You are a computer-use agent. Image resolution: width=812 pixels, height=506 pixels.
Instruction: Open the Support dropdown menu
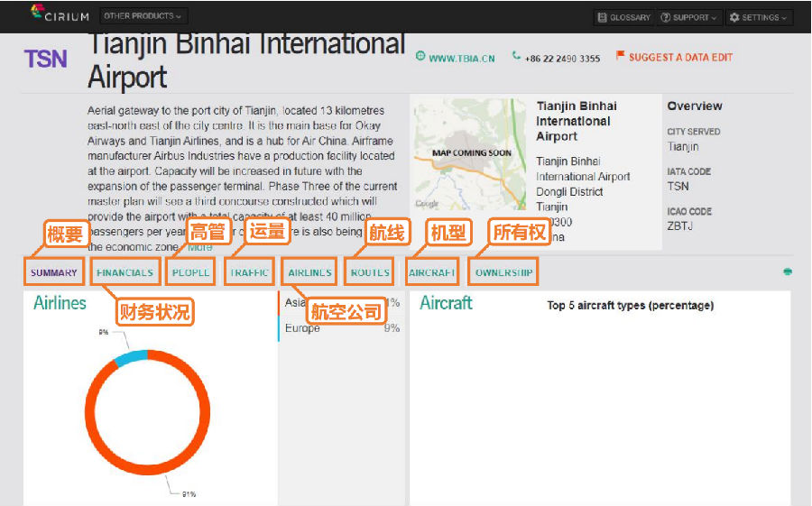click(x=688, y=17)
